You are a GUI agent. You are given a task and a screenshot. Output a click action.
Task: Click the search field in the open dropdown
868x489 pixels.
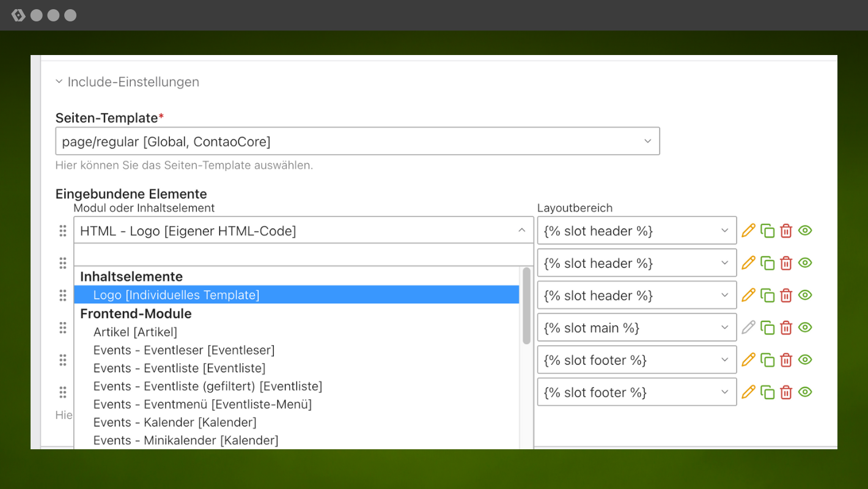(303, 254)
